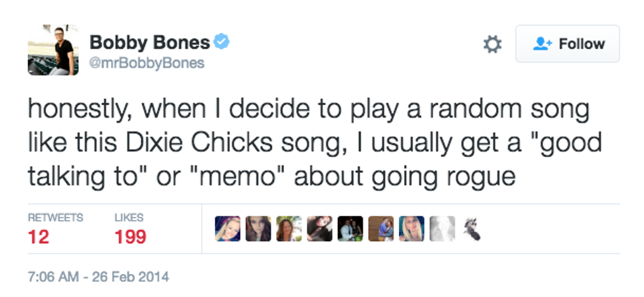View the 199 likes count

point(130,237)
